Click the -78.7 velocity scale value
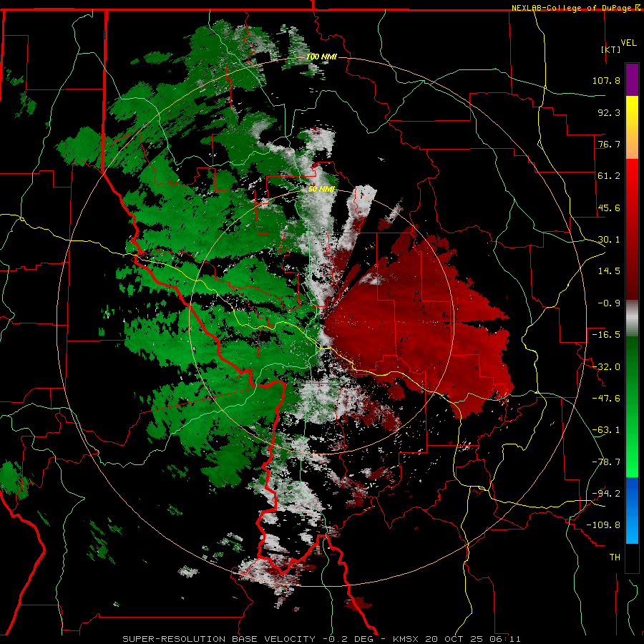 [x=606, y=462]
